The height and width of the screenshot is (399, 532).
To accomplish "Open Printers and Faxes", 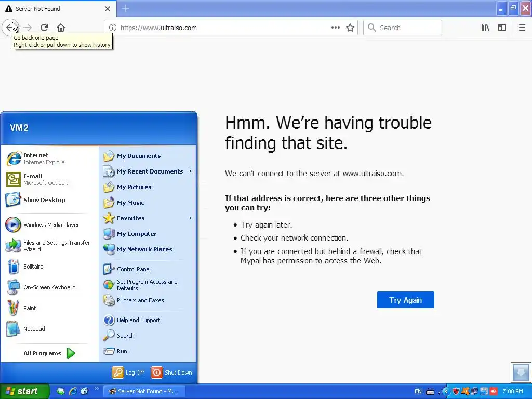I will pyautogui.click(x=148, y=300).
